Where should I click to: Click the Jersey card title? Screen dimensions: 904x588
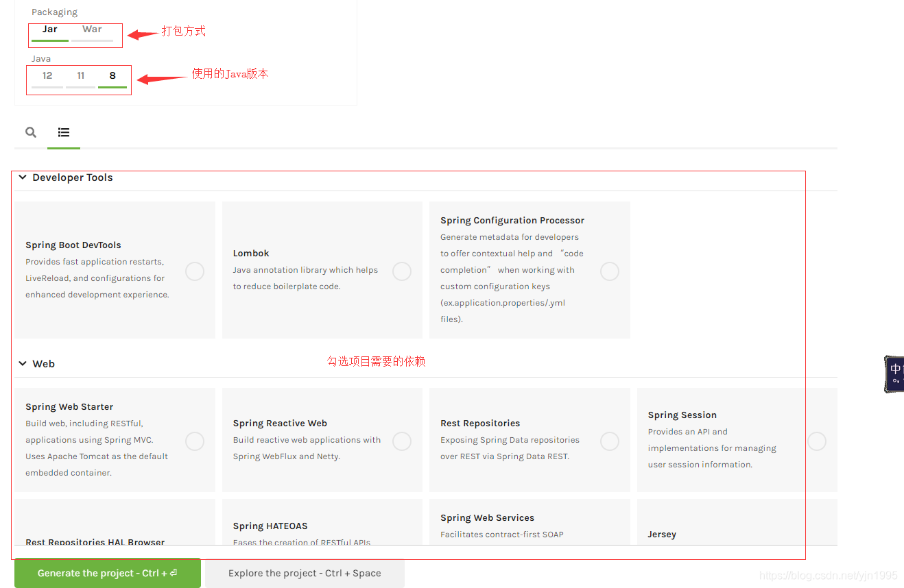point(662,535)
